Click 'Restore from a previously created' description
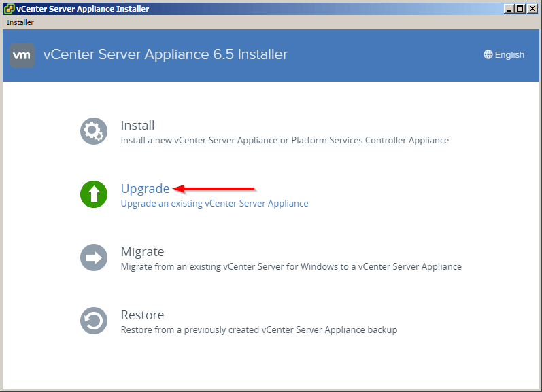 (x=259, y=329)
